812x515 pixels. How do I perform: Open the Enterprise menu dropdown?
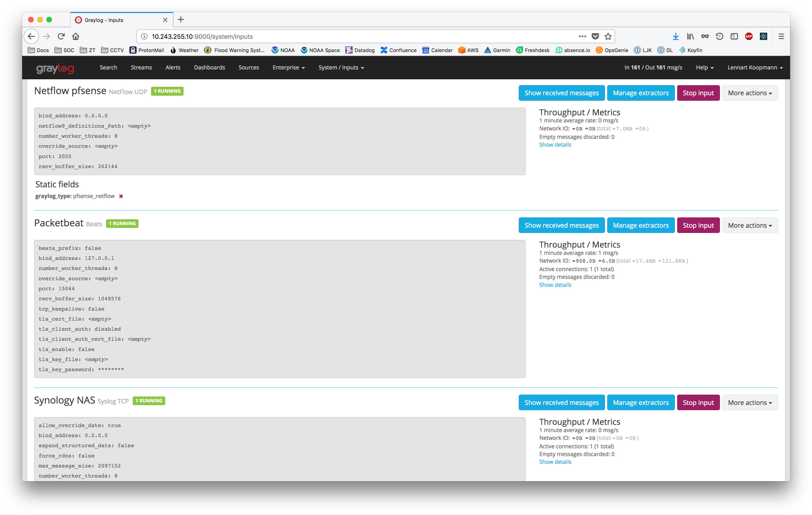(x=288, y=67)
